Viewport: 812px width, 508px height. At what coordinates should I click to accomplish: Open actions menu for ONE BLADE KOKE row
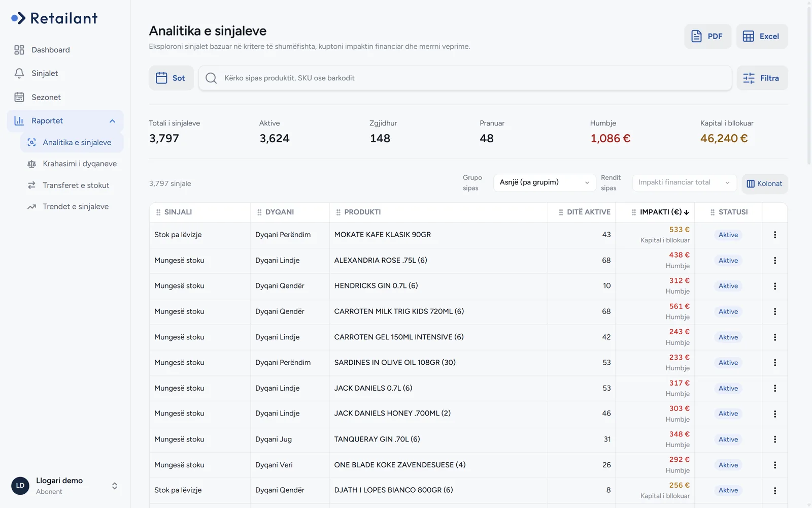click(775, 465)
